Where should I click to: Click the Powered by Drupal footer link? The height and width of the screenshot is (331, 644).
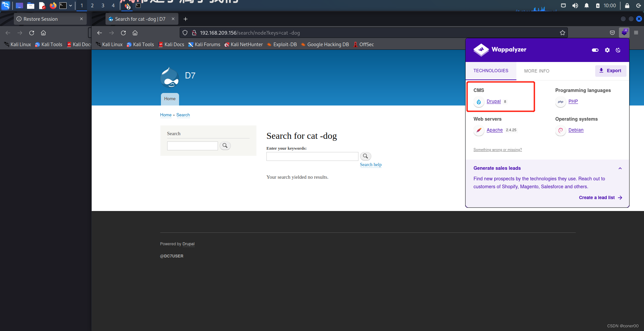click(x=189, y=244)
